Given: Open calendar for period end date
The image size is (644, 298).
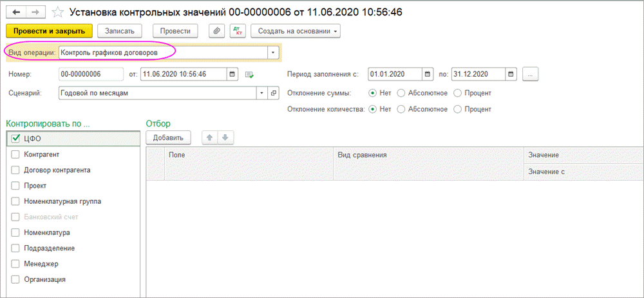Looking at the screenshot, I should [511, 74].
